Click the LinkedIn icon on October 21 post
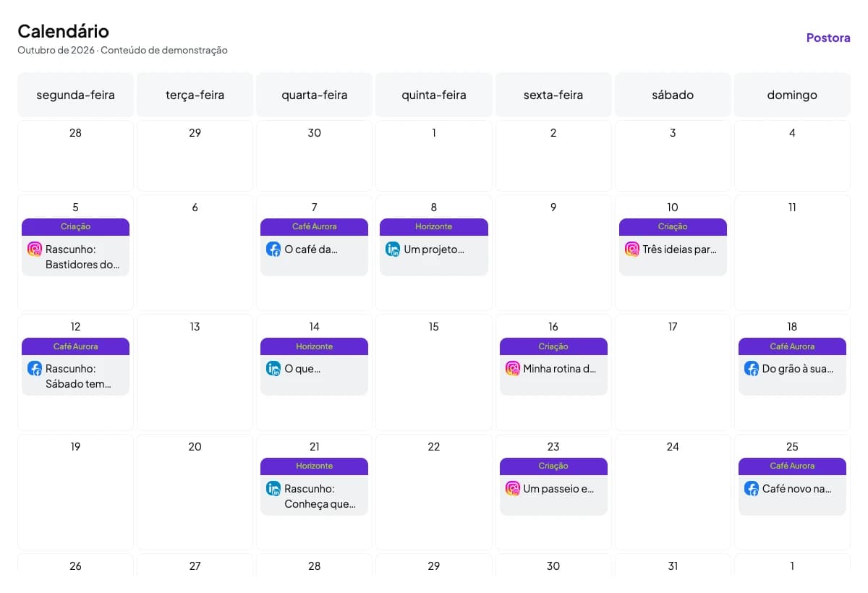Image resolution: width=868 pixels, height=593 pixels. (273, 488)
